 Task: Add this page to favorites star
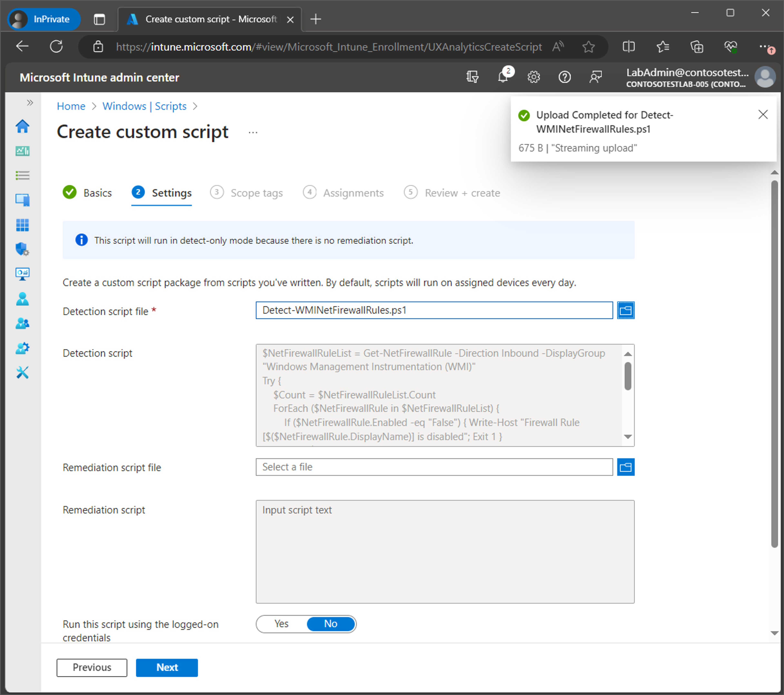[588, 47]
